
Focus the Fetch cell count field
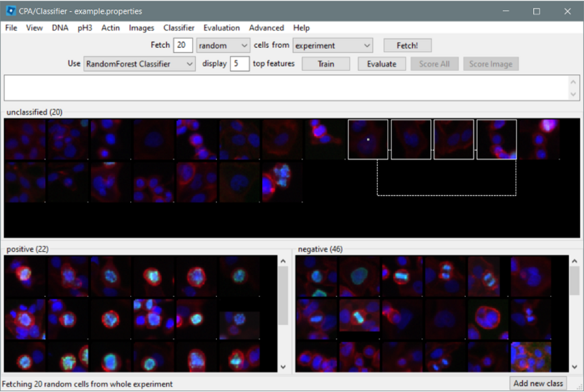tap(183, 45)
